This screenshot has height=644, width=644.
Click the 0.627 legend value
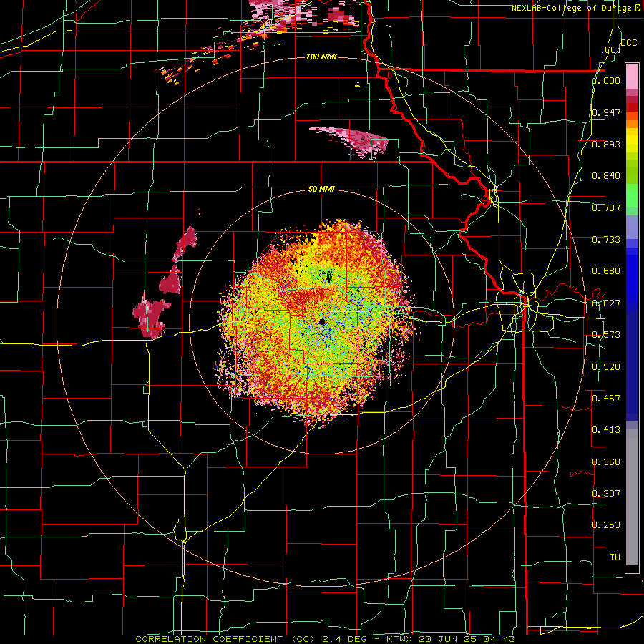tap(606, 303)
